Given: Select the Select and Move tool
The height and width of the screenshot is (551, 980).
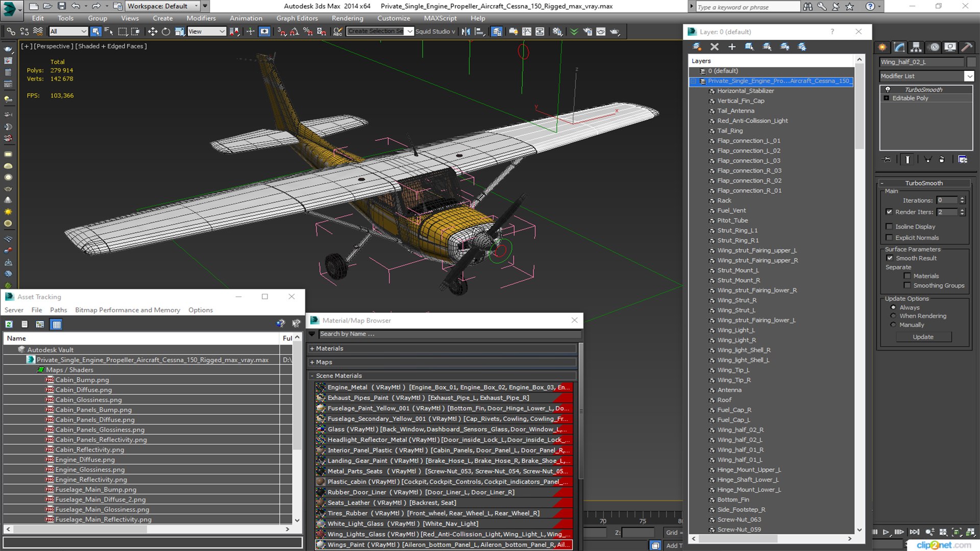Looking at the screenshot, I should tap(152, 32).
